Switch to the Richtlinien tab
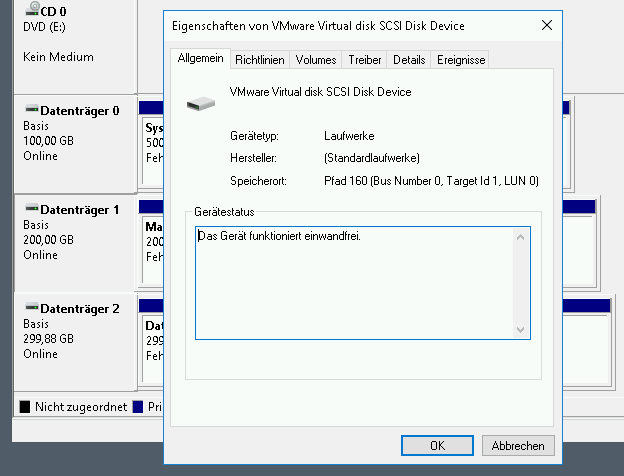The height and width of the screenshot is (476, 624). pyautogui.click(x=260, y=60)
